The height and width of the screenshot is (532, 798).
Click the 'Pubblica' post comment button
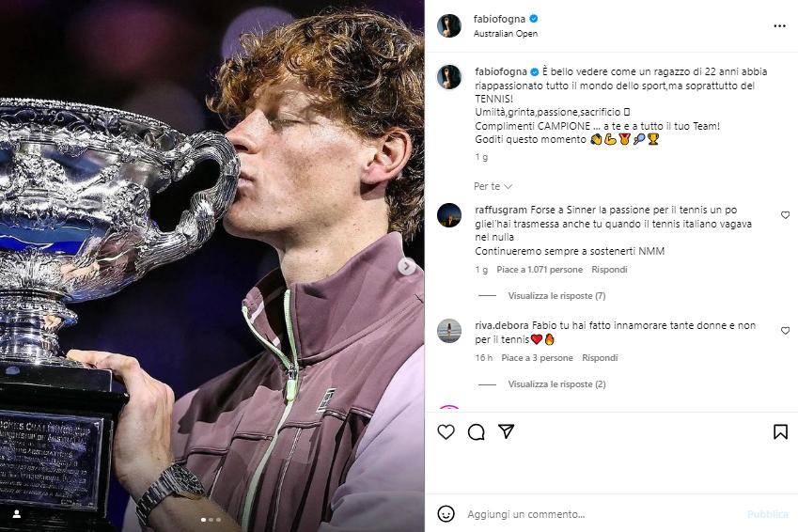pos(768,514)
